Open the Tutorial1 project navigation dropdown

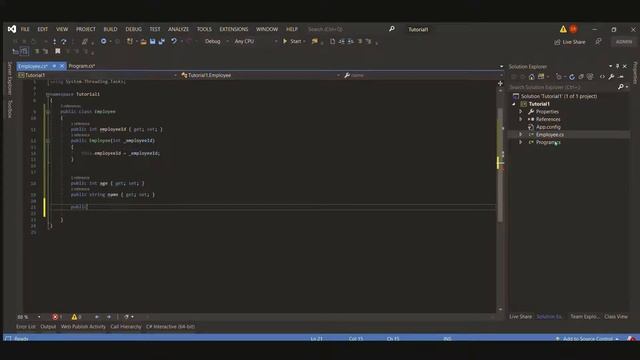point(97,75)
